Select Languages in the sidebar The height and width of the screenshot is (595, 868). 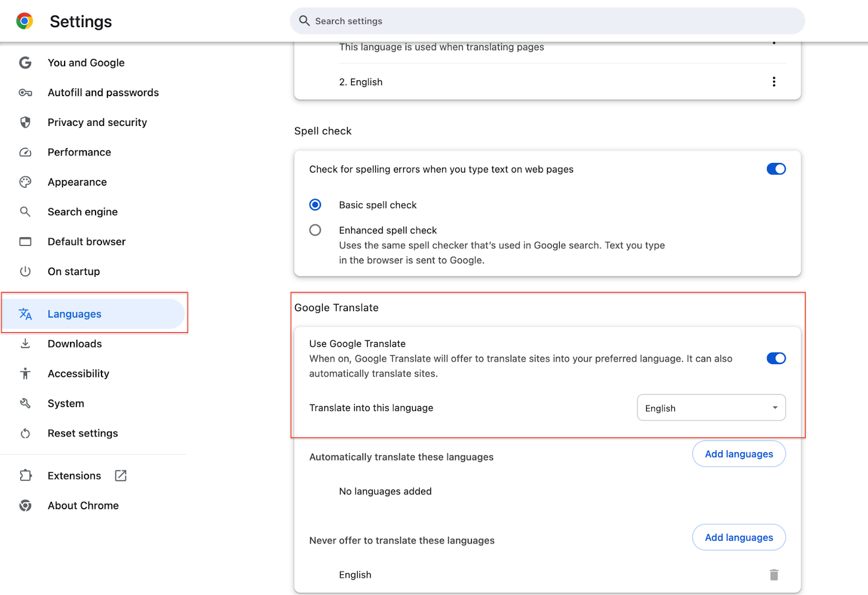[x=93, y=314]
